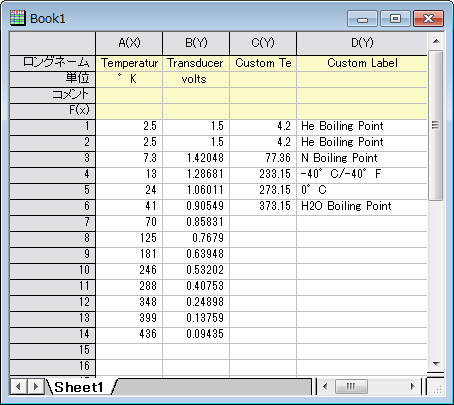The image size is (454, 405).
Task: Select row header 1
Action: pyautogui.click(x=53, y=127)
